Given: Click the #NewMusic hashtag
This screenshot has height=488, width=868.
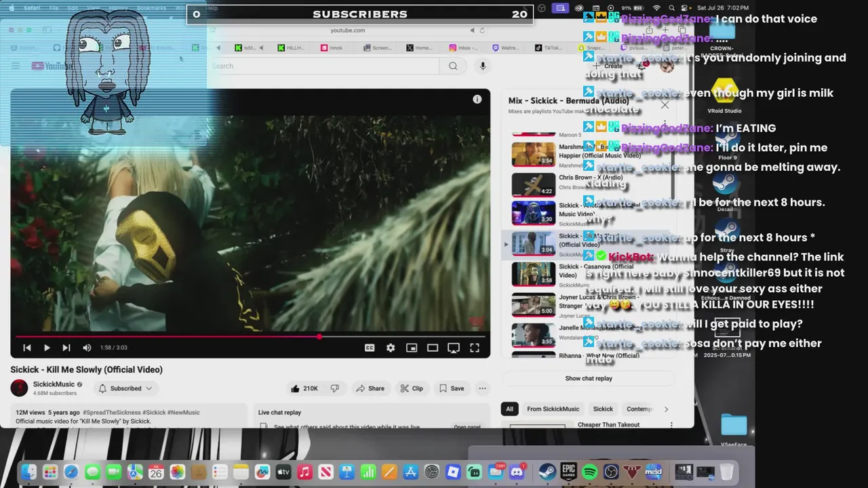Looking at the screenshot, I should coord(184,412).
